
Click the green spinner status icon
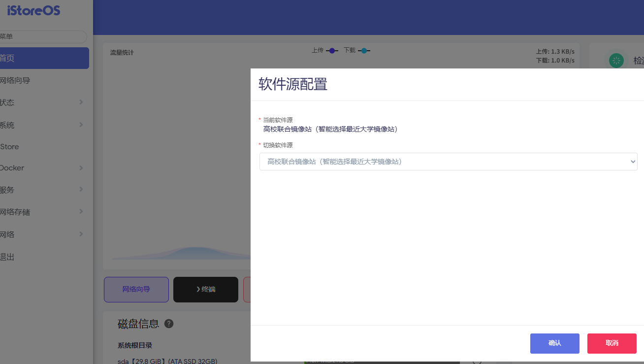(616, 61)
